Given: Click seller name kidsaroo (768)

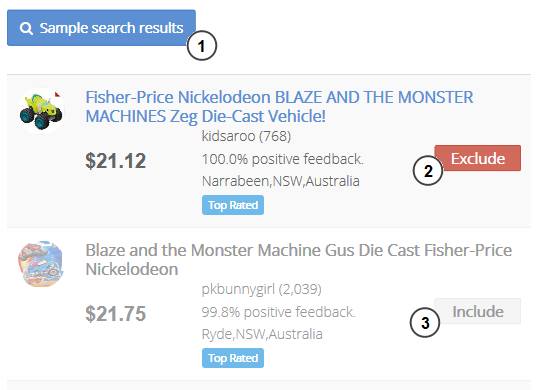Looking at the screenshot, I should [x=246, y=136].
